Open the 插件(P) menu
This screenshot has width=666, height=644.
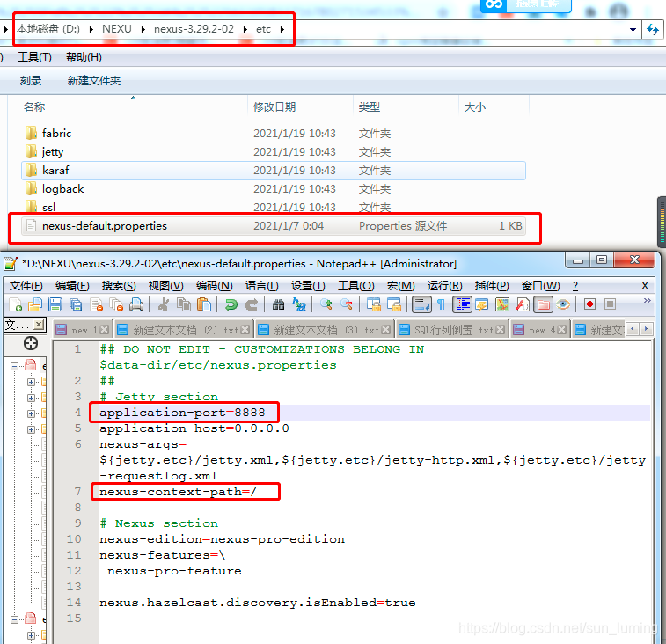coord(492,286)
